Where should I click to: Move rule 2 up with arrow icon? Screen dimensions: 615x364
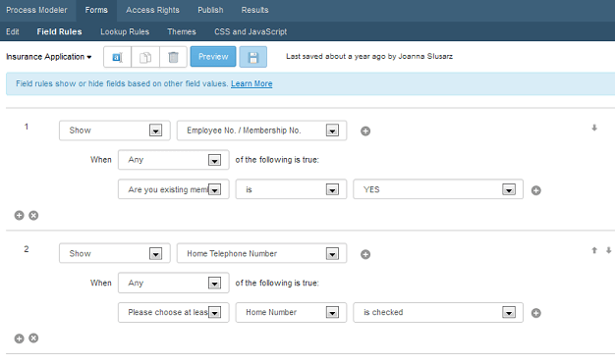click(x=594, y=250)
